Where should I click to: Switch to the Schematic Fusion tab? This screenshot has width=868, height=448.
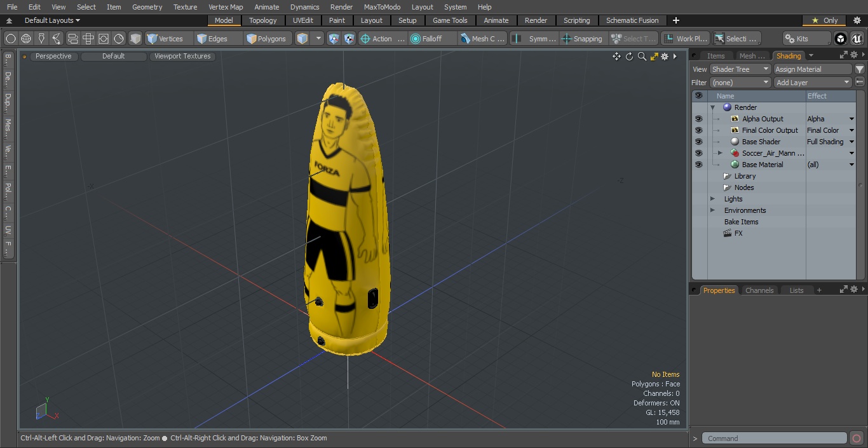click(632, 20)
